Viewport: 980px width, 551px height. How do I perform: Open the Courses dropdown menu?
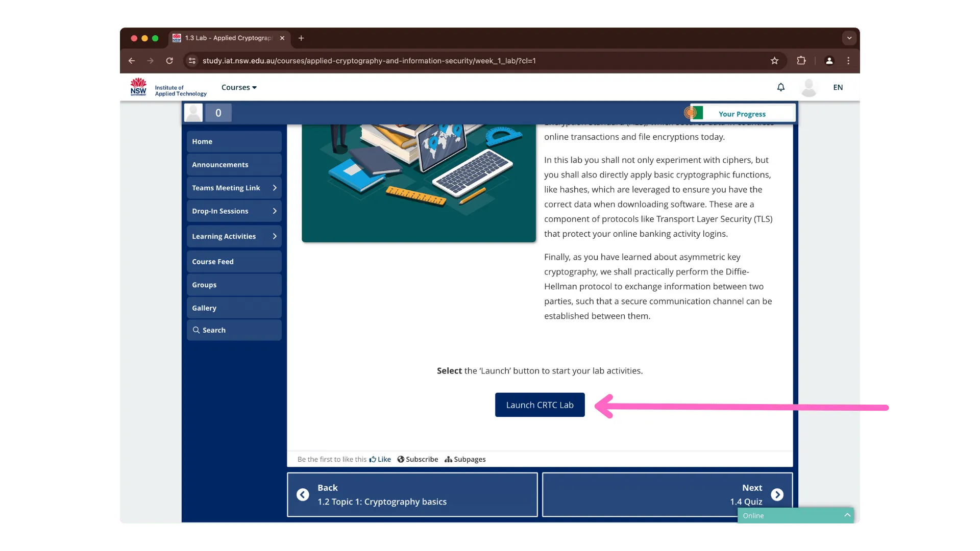point(238,87)
